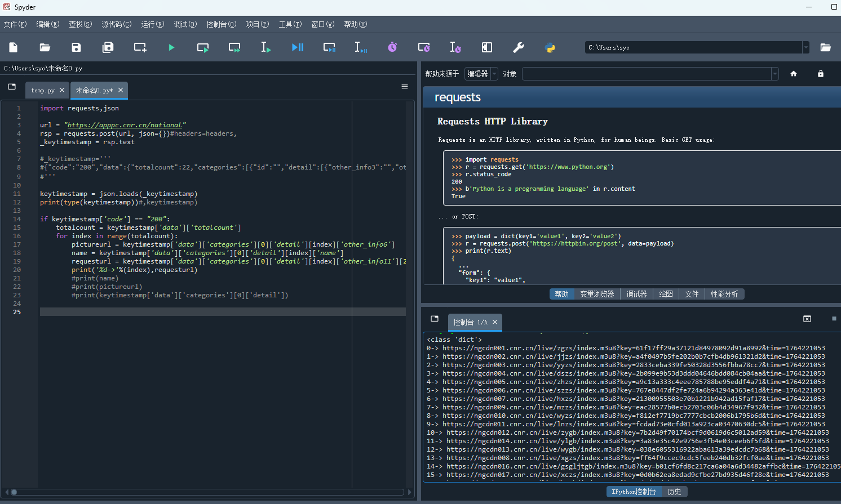The width and height of the screenshot is (841, 504).
Task: Select the 变量浏览器 pane tab
Action: [597, 294]
